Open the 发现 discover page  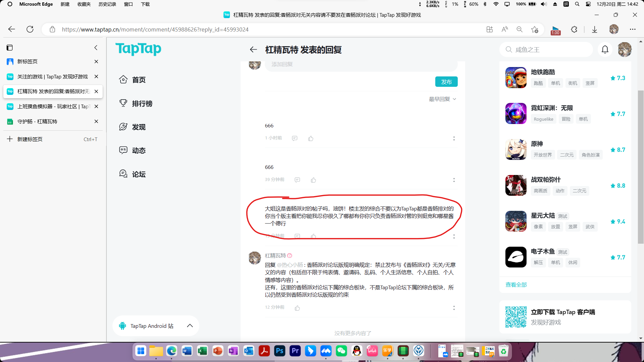click(132, 127)
